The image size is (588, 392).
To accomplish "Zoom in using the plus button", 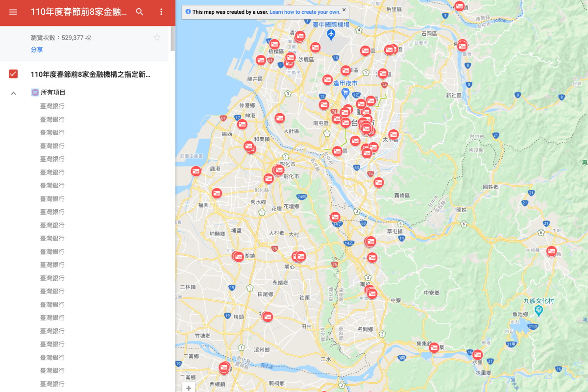I will tap(188, 388).
